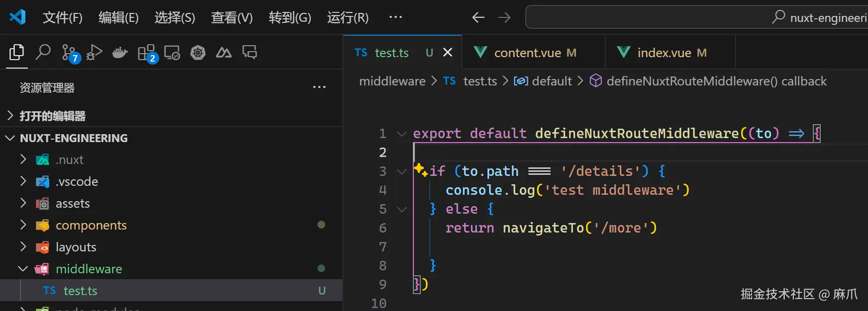Open the Search view in activity bar
This screenshot has width=868, height=311.
(x=43, y=52)
